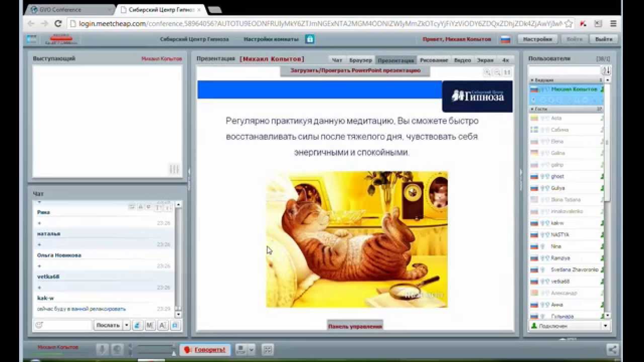Click the chat panel vertical scrollbar
Viewport: 644px width, 362px height.
[x=178, y=259]
